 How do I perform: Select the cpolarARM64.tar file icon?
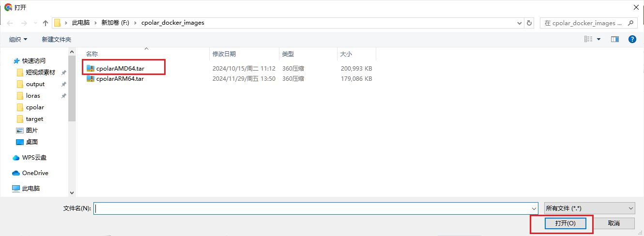[91, 79]
